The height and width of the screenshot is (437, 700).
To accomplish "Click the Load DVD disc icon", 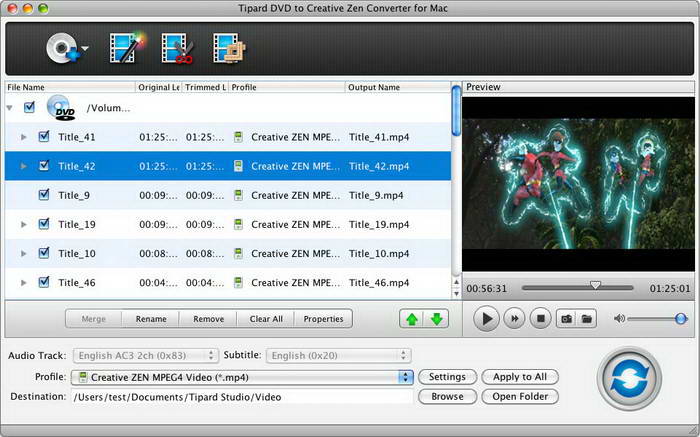I will (63, 48).
